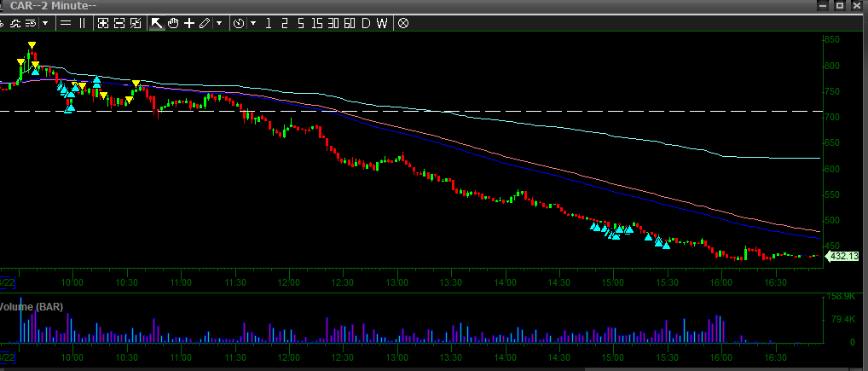Click the 'Volume (BAR)' panel label
The image size is (868, 371).
32,306
